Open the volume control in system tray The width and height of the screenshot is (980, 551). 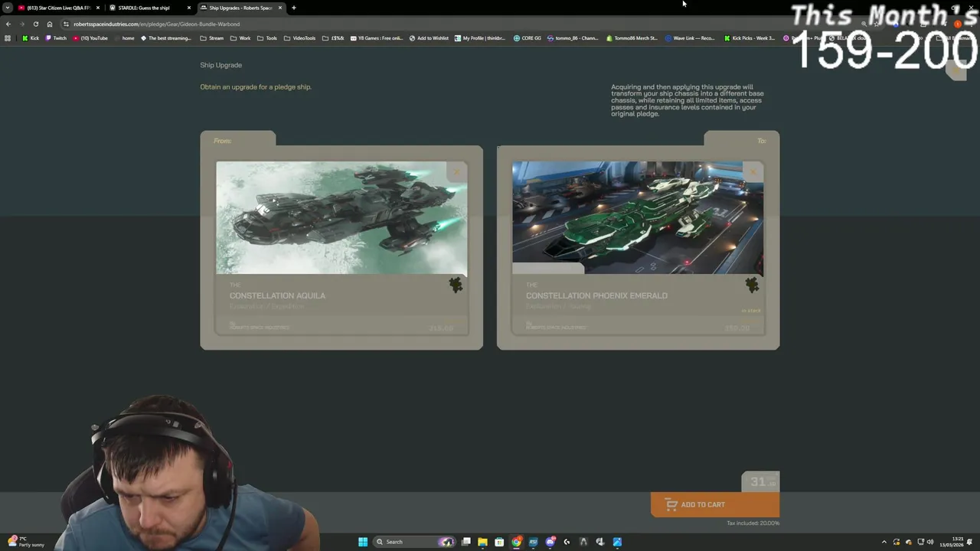click(930, 542)
